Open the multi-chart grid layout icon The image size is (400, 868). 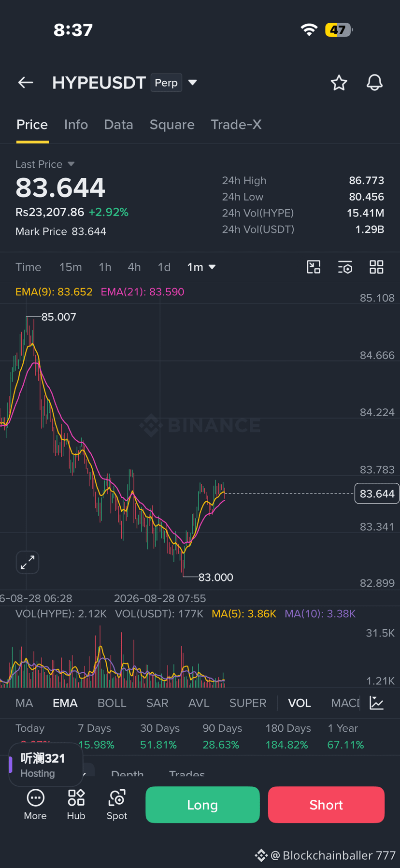click(376, 267)
